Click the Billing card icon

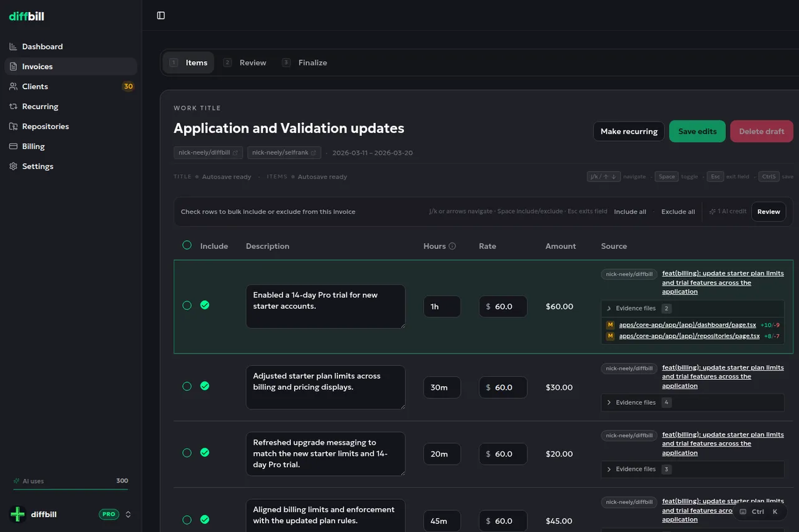click(13, 147)
